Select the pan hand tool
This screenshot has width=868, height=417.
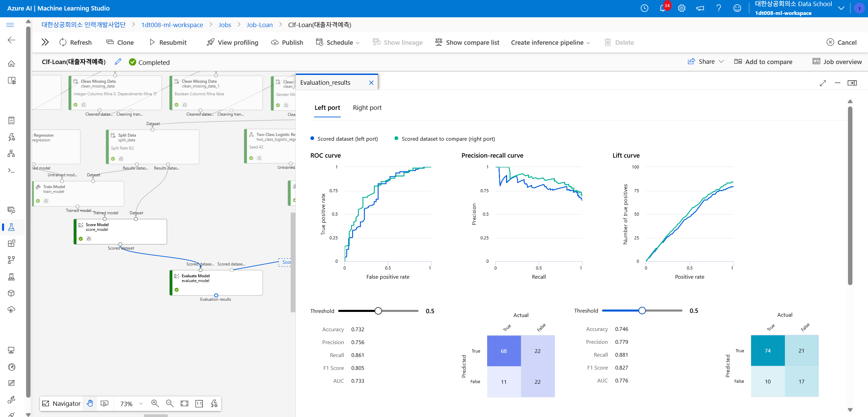coord(90,403)
